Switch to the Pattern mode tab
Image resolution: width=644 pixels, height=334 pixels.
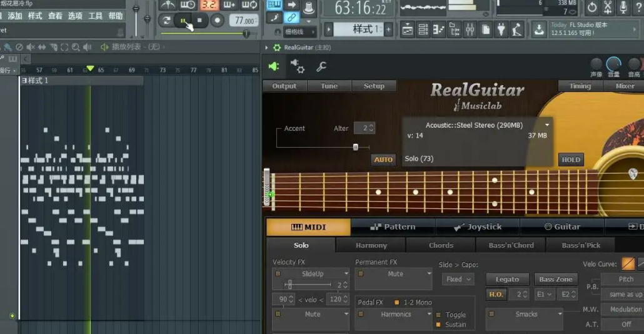[393, 227]
